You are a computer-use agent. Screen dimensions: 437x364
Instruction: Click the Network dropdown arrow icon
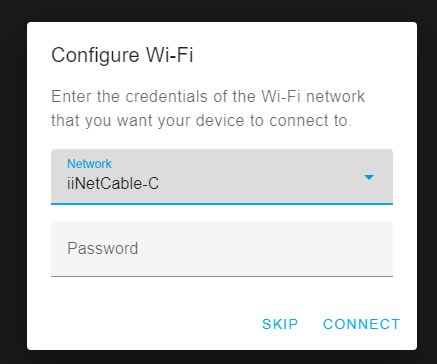point(369,177)
